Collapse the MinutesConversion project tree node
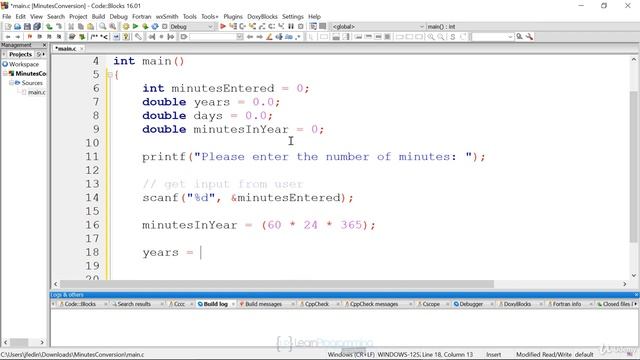This screenshot has height=360, width=640. (5, 73)
